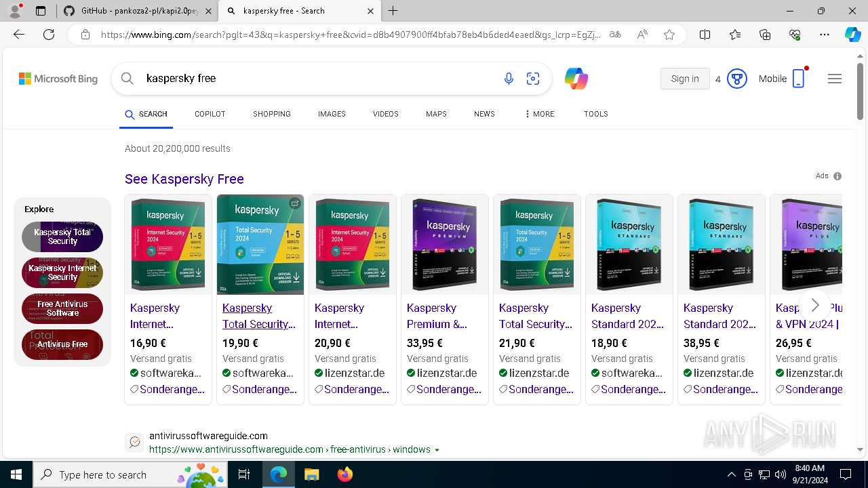Screen dimensions: 868x488
Task: Select the NEWS search tab
Action: (484, 114)
